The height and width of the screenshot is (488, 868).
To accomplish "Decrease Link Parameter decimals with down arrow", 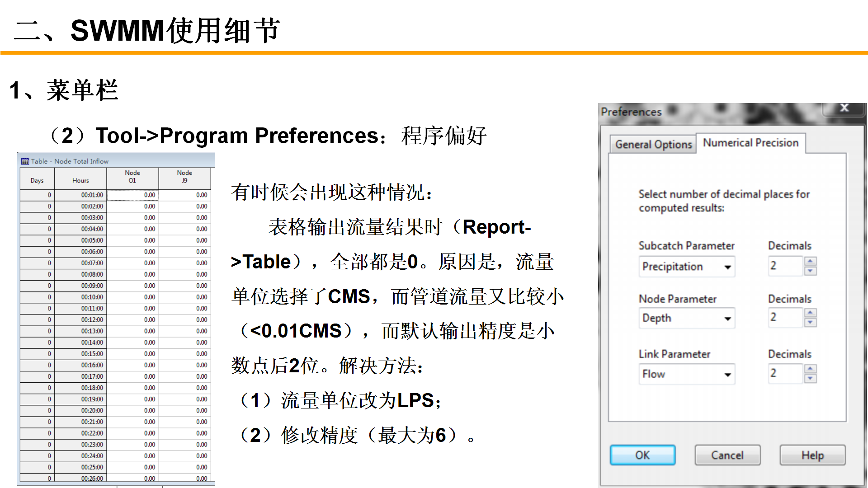I will (x=810, y=378).
